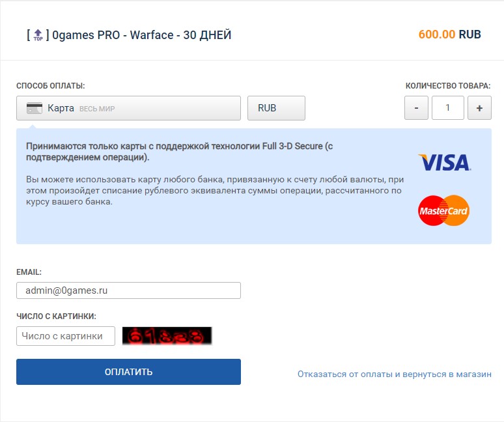Decrease quantity with minus button
This screenshot has width=504, height=422.
pos(416,108)
